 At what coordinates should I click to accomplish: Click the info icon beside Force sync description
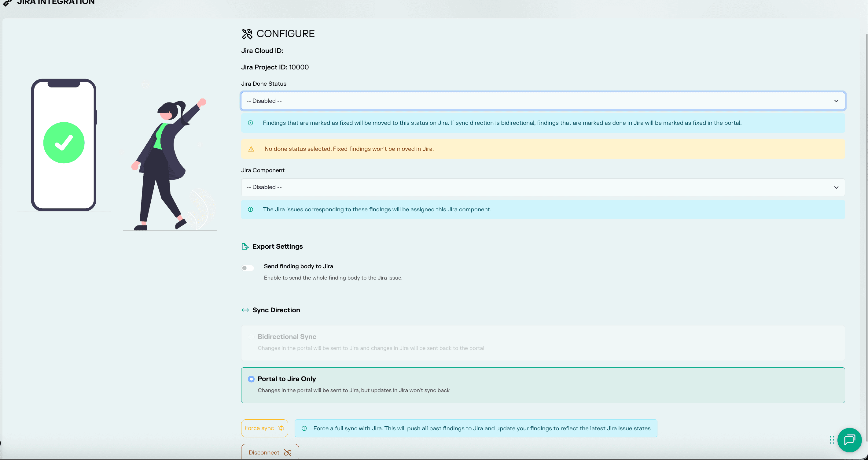click(304, 428)
